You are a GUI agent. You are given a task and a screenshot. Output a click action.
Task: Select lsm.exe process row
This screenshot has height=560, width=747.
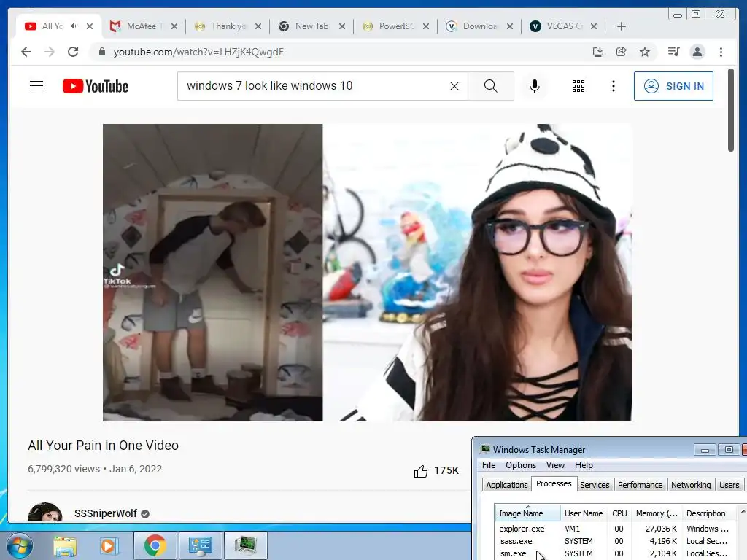616,554
